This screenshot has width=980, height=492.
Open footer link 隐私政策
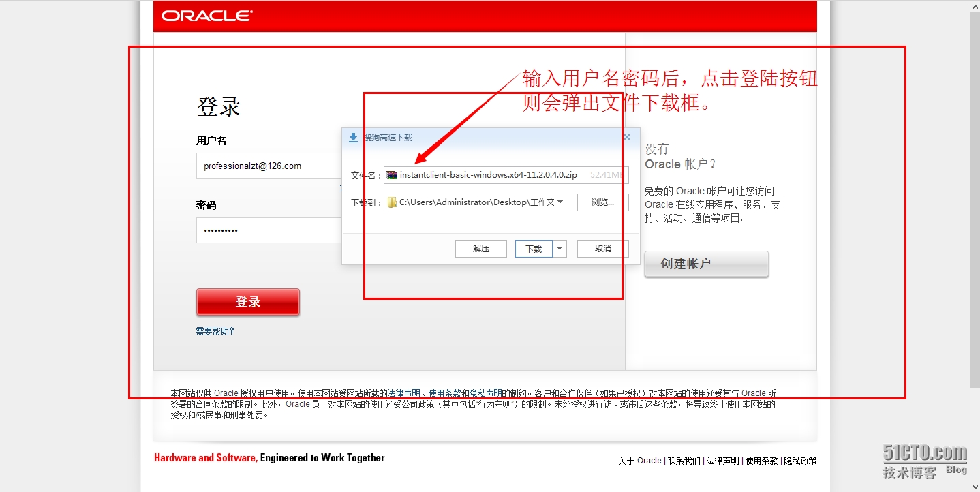(x=801, y=461)
